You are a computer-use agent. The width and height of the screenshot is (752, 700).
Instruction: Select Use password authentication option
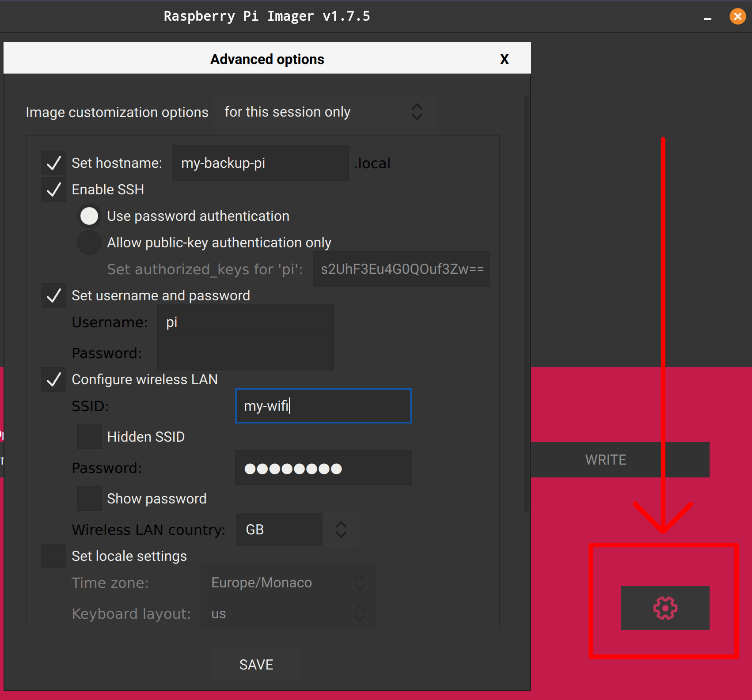[89, 216]
